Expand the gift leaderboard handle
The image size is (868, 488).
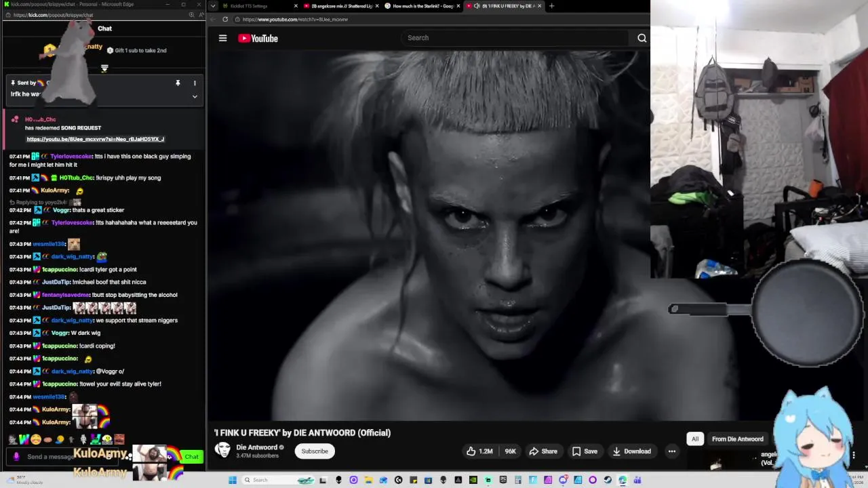pos(104,68)
